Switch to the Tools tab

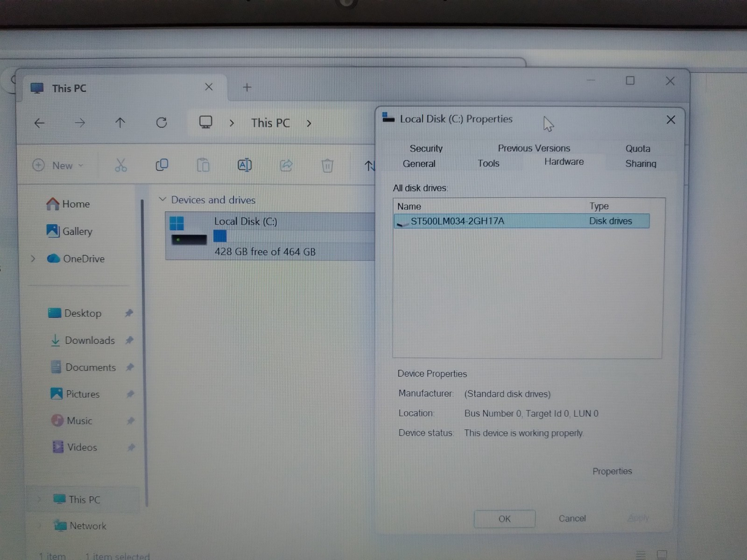[488, 163]
